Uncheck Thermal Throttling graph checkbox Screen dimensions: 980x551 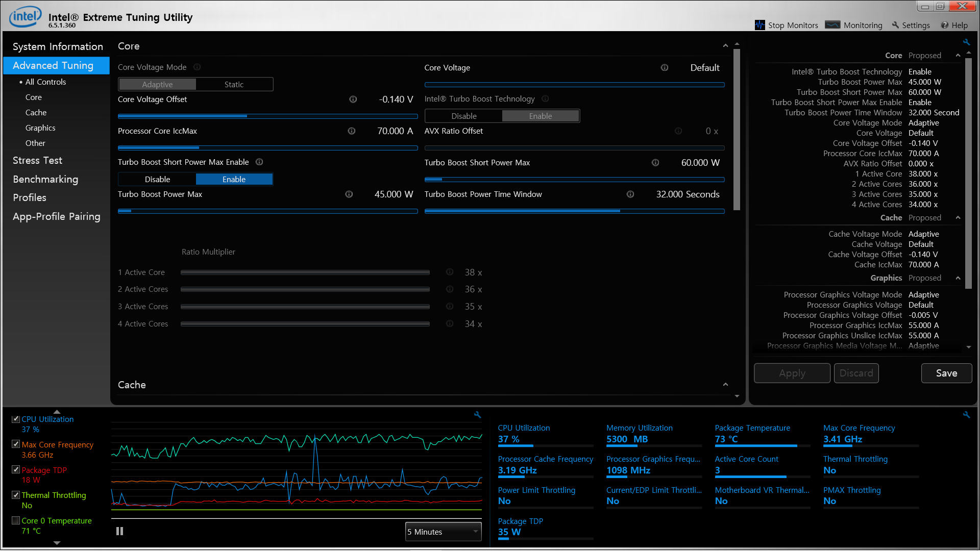coord(16,495)
